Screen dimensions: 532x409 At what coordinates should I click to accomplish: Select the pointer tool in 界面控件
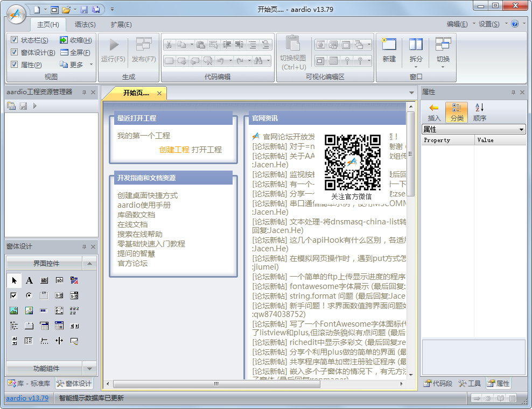tap(14, 280)
